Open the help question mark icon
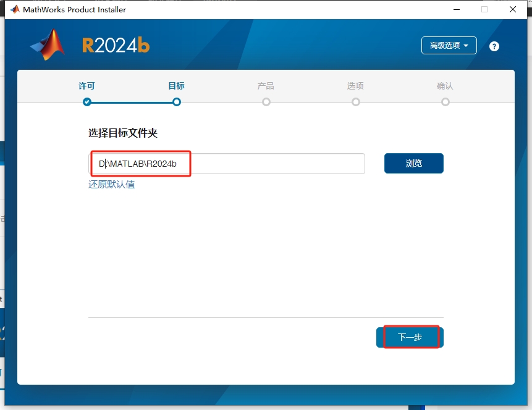The image size is (532, 410). tap(494, 45)
